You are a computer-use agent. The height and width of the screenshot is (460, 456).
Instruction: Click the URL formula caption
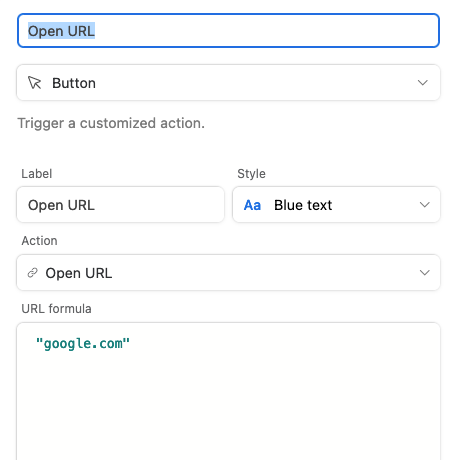[x=56, y=309]
